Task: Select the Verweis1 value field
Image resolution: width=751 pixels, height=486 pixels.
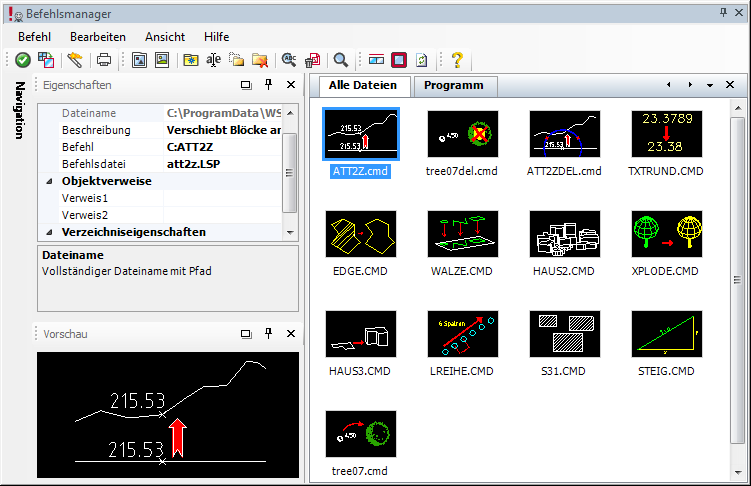Action: (222, 199)
